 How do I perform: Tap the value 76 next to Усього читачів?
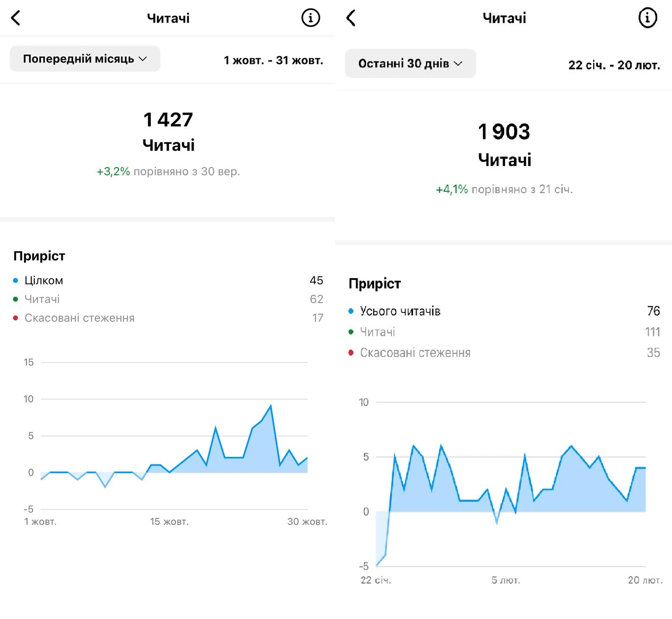pos(653,311)
